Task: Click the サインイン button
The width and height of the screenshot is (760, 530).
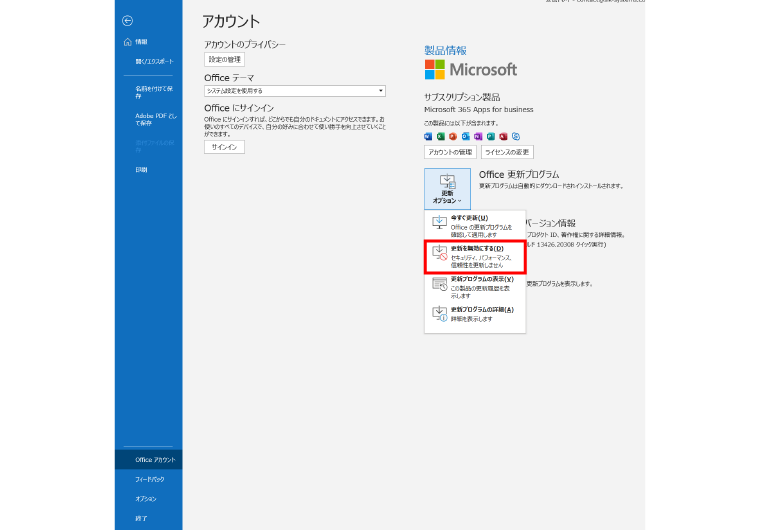Action: pyautogui.click(x=224, y=147)
